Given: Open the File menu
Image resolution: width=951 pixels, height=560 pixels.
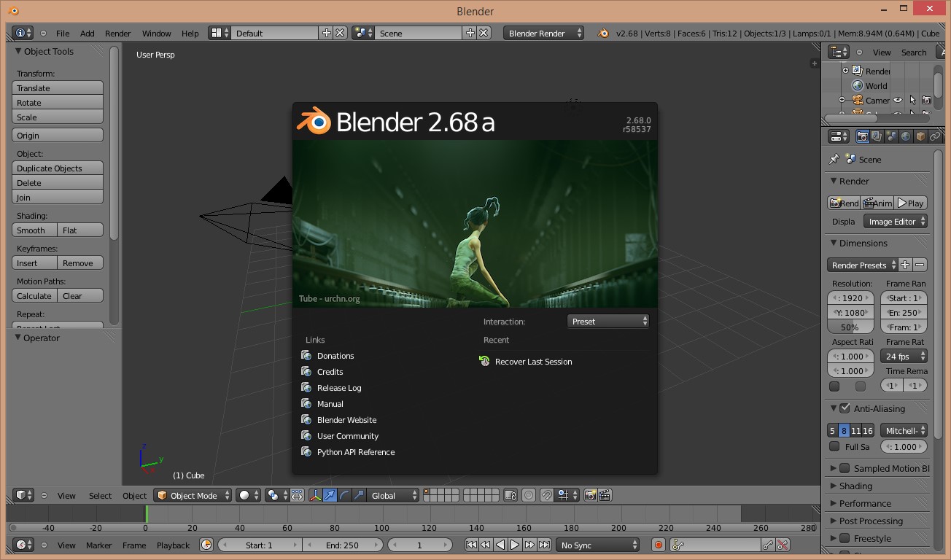Looking at the screenshot, I should click(x=63, y=34).
